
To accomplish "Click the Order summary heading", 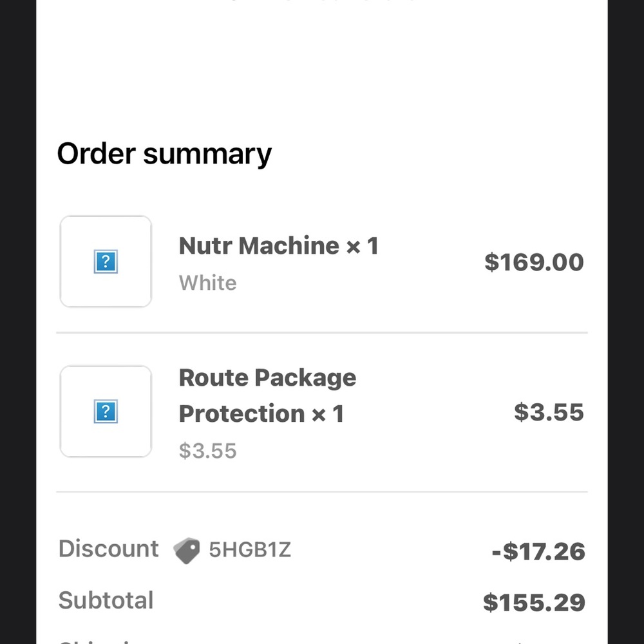I will [x=164, y=153].
